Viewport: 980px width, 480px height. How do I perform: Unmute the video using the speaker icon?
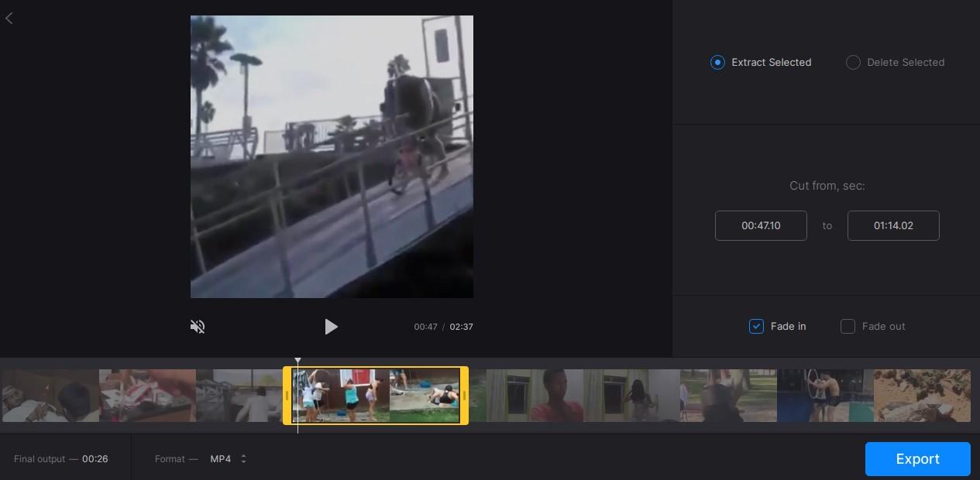click(x=198, y=327)
